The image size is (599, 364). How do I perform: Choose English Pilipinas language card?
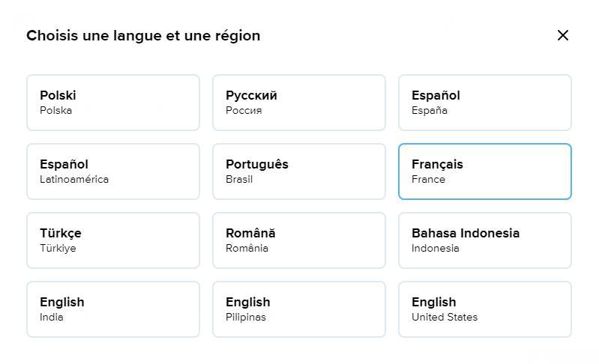299,309
